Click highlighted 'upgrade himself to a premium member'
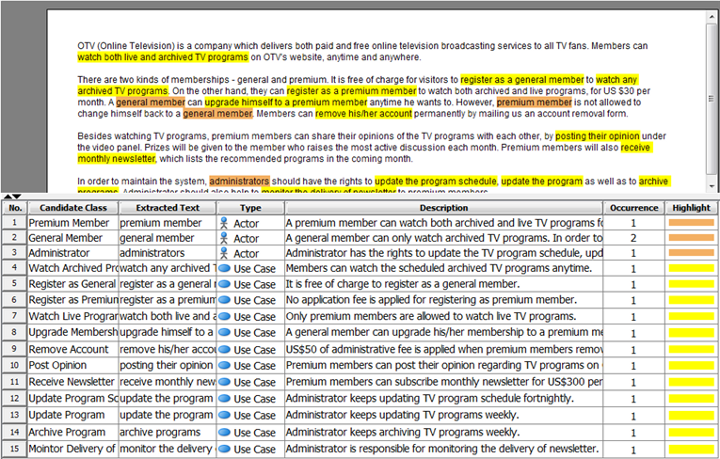The image size is (720, 459). pyautogui.click(x=286, y=102)
